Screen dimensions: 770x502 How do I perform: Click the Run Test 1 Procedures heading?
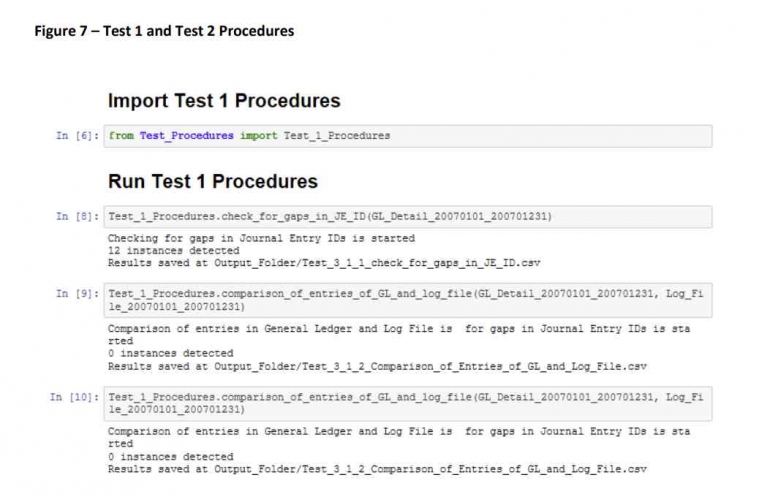(x=213, y=181)
